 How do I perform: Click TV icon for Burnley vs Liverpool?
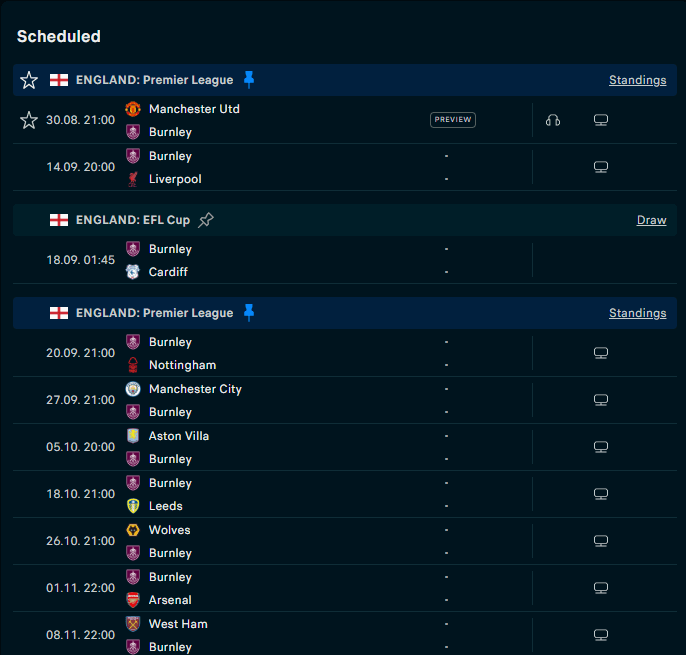[601, 167]
